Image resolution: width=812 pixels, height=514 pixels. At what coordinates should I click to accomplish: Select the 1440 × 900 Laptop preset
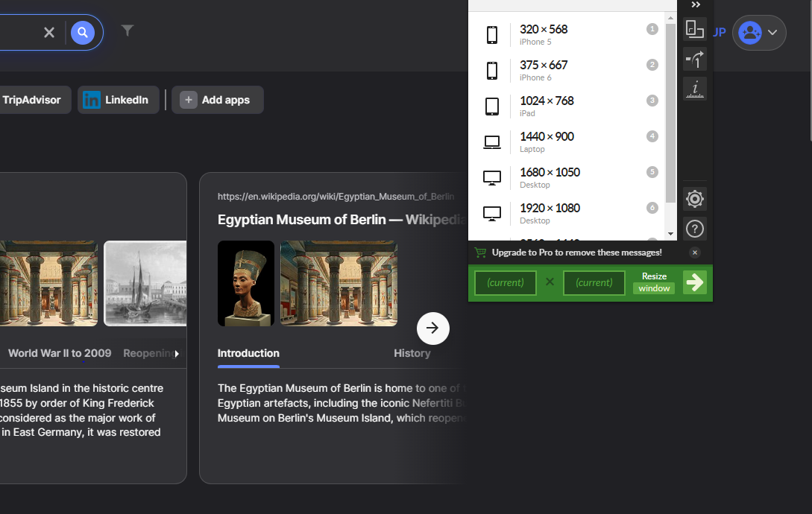[x=567, y=142]
